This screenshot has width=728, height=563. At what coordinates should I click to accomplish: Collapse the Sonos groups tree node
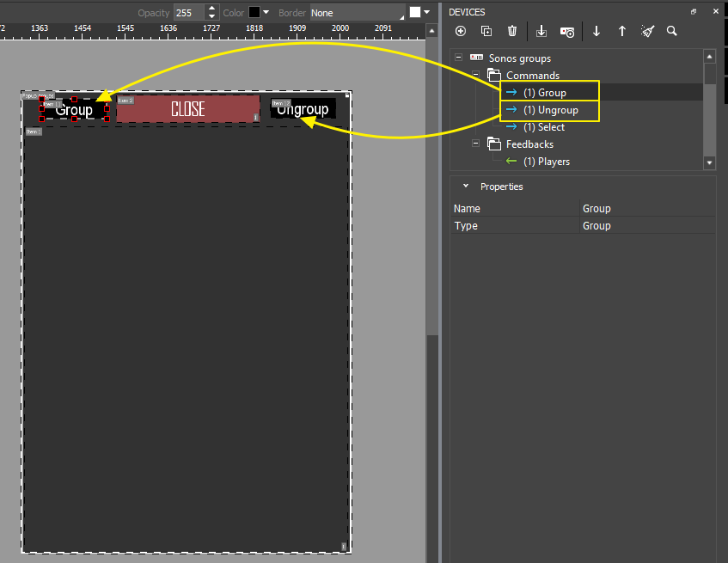coord(459,58)
